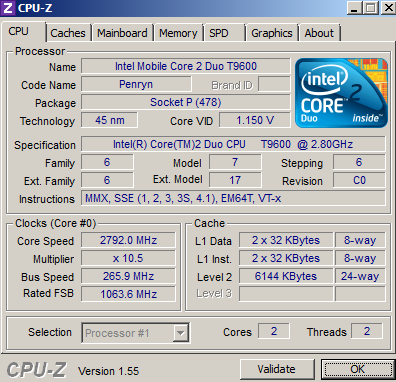Click the empty Brand ID field
The image size is (396, 382).
click(274, 84)
